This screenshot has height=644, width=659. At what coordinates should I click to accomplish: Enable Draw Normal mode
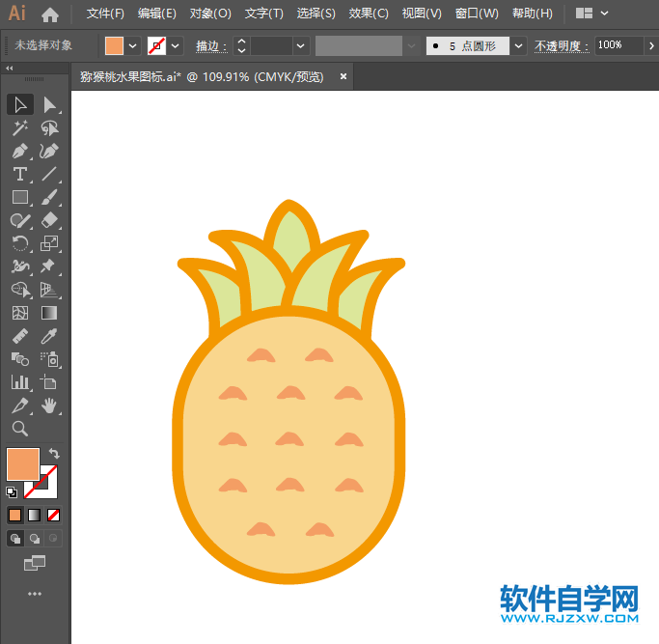(x=15, y=539)
